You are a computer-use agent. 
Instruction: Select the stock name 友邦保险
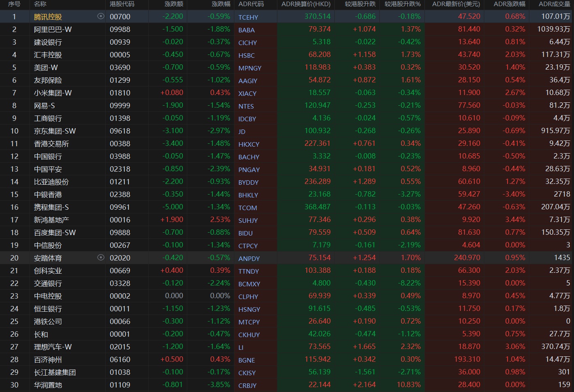click(x=48, y=80)
